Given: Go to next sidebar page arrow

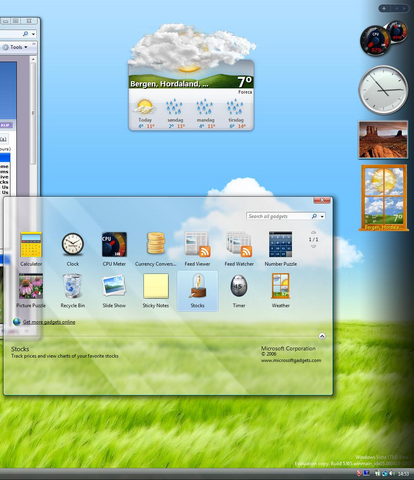Looking at the screenshot, I should (404, 8).
